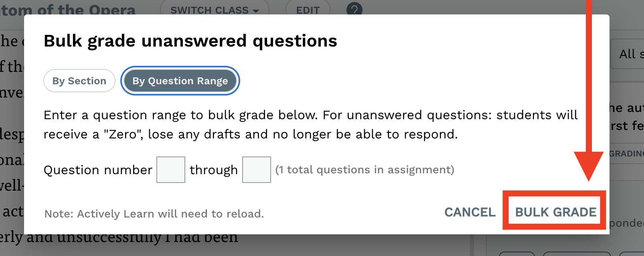Select the By Section option
The height and width of the screenshot is (256, 644).
[x=79, y=81]
